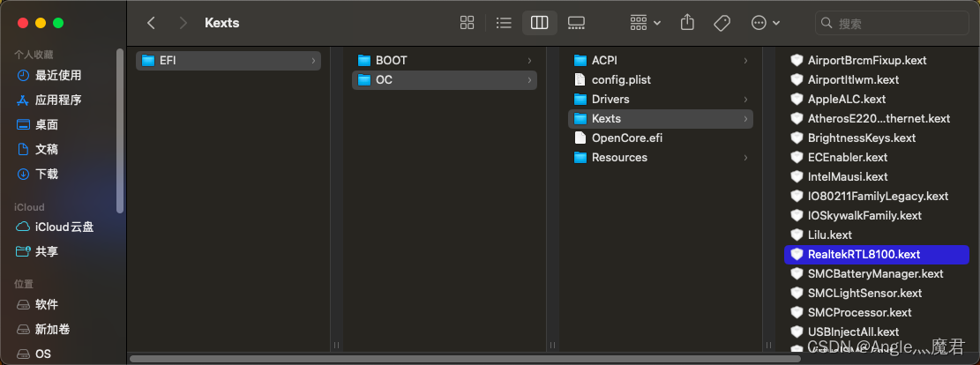Go back with the left chevron button
Screen dimensions: 980x365
click(x=151, y=23)
